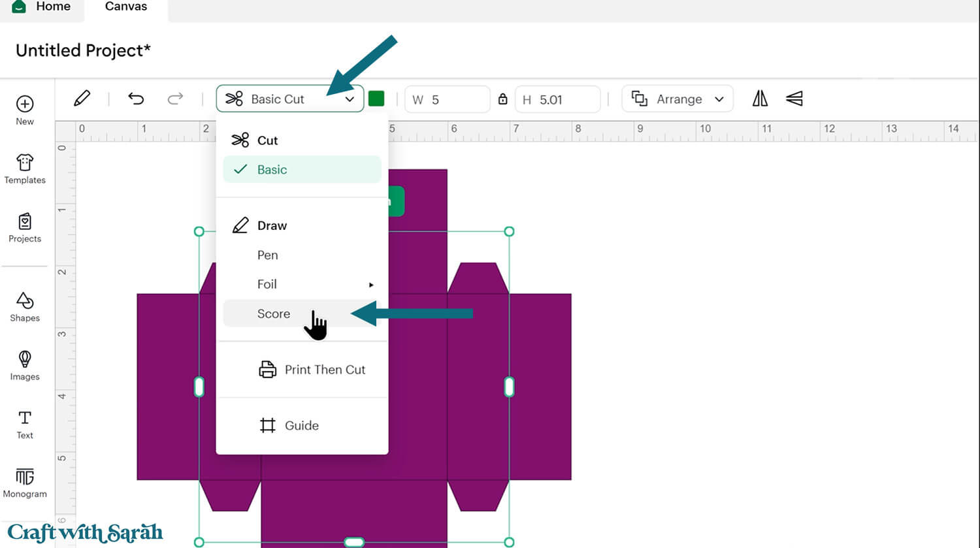This screenshot has width=980, height=548.
Task: Choose Score from the operation menu
Action: click(274, 314)
